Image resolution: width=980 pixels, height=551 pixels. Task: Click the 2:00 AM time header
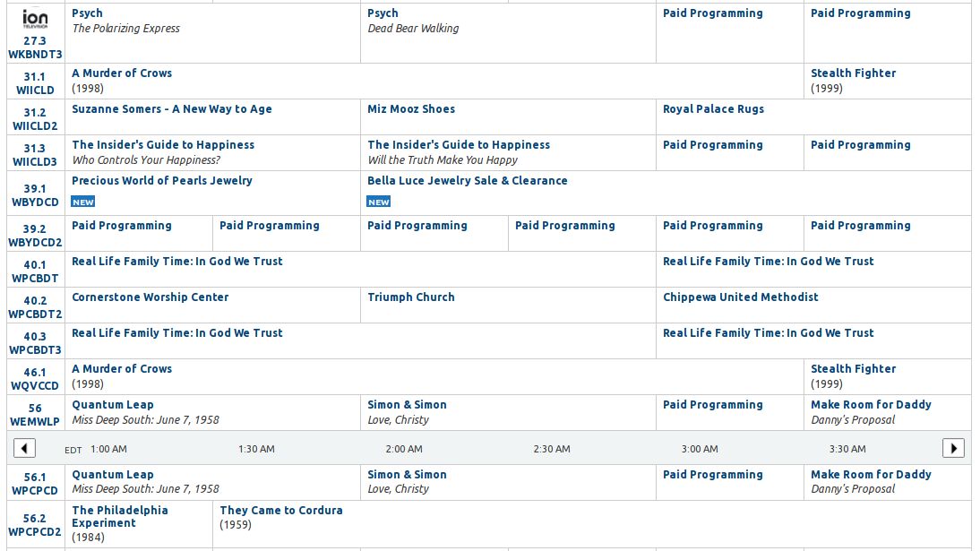click(404, 449)
